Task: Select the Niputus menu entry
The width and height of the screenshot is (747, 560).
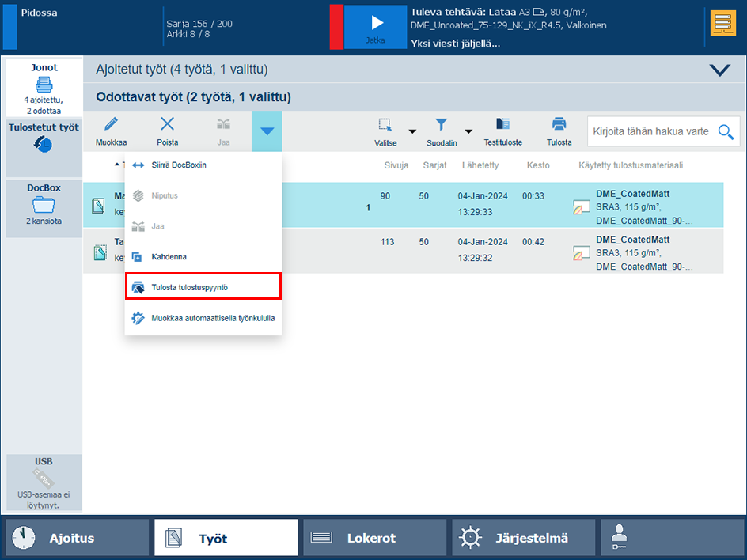Action: click(x=203, y=195)
